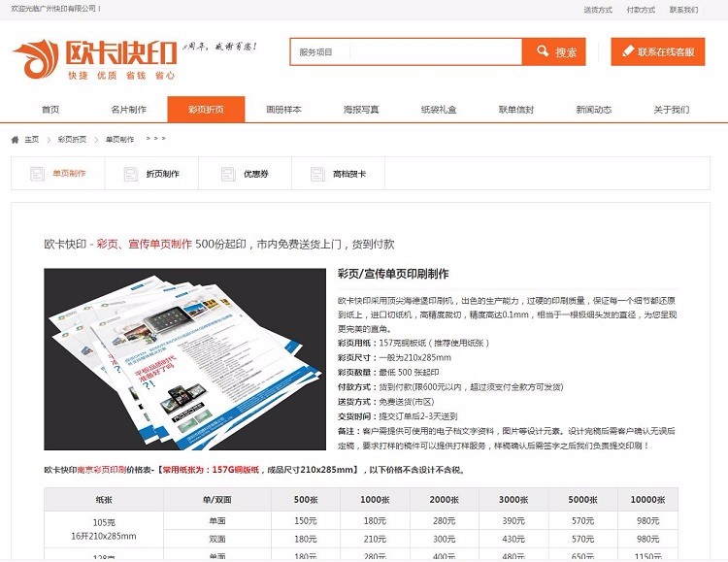
Task: Click the 单页制作 tab icon
Action: point(37,174)
